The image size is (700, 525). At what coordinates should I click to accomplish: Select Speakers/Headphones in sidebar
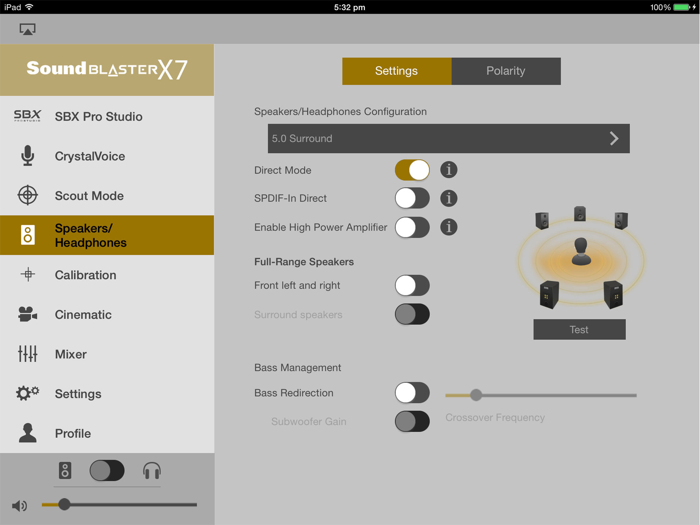pos(107,235)
